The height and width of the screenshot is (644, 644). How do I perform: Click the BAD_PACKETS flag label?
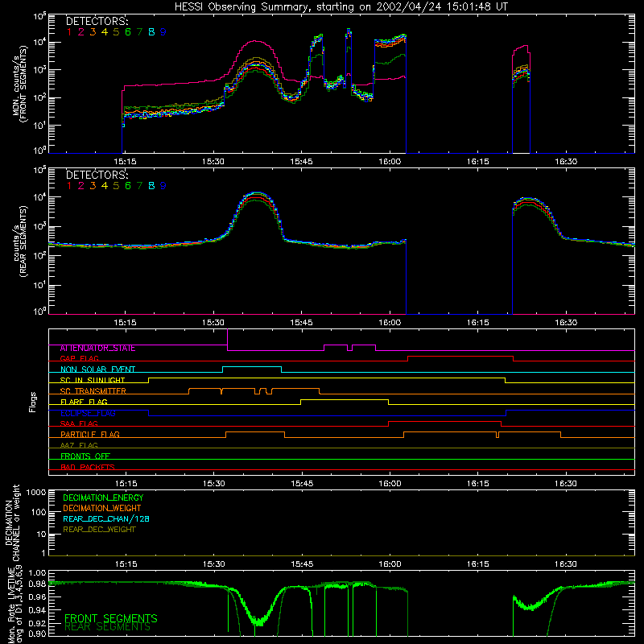[88, 468]
